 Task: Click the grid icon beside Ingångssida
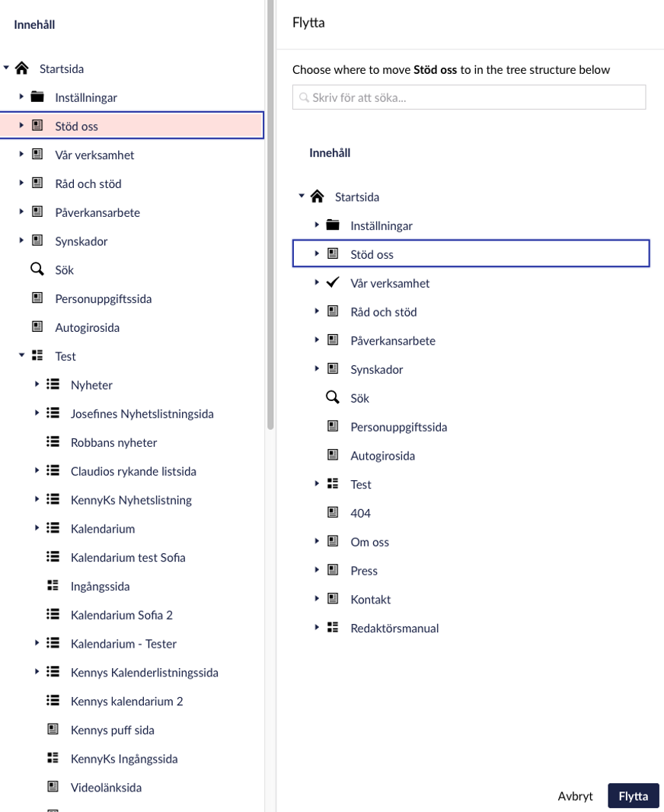[x=53, y=586]
